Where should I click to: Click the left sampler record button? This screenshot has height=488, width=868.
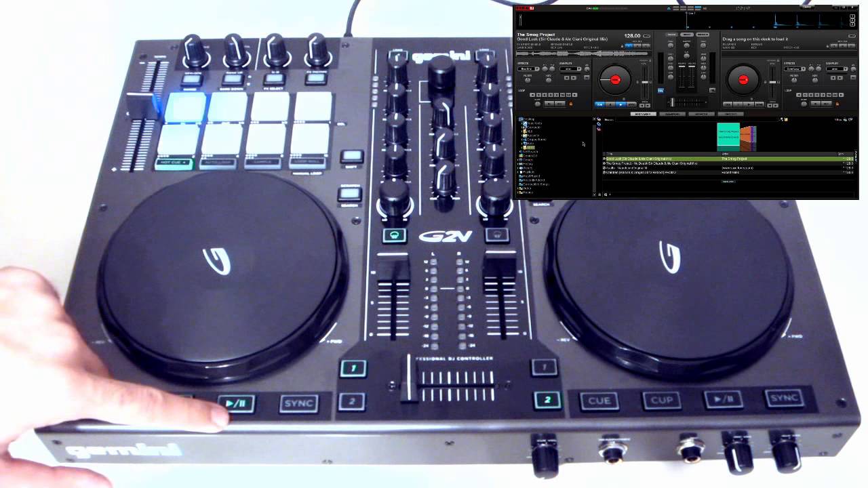[585, 78]
